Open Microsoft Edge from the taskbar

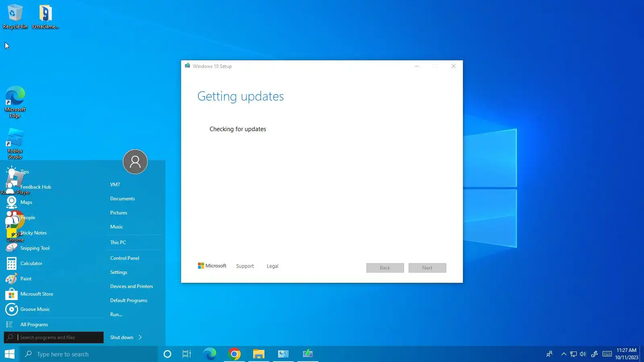(x=210, y=354)
